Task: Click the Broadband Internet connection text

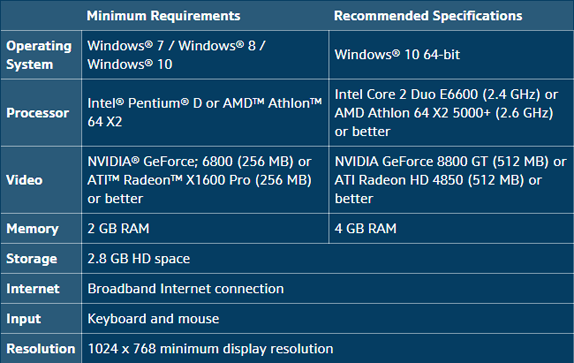Action: [186, 289]
